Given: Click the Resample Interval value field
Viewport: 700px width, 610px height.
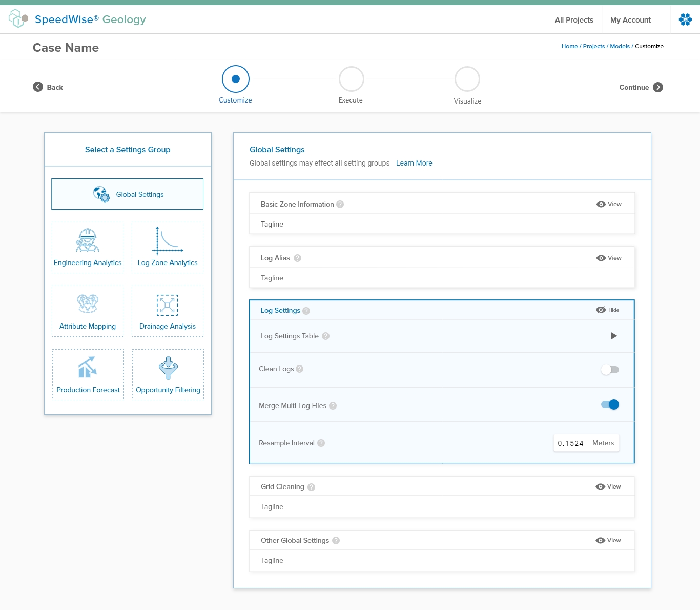Looking at the screenshot, I should 570,443.
